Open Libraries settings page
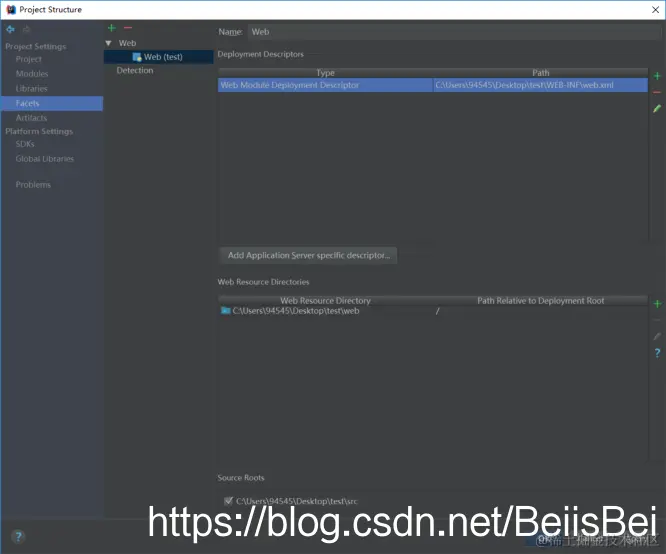The image size is (666, 554). [31, 88]
